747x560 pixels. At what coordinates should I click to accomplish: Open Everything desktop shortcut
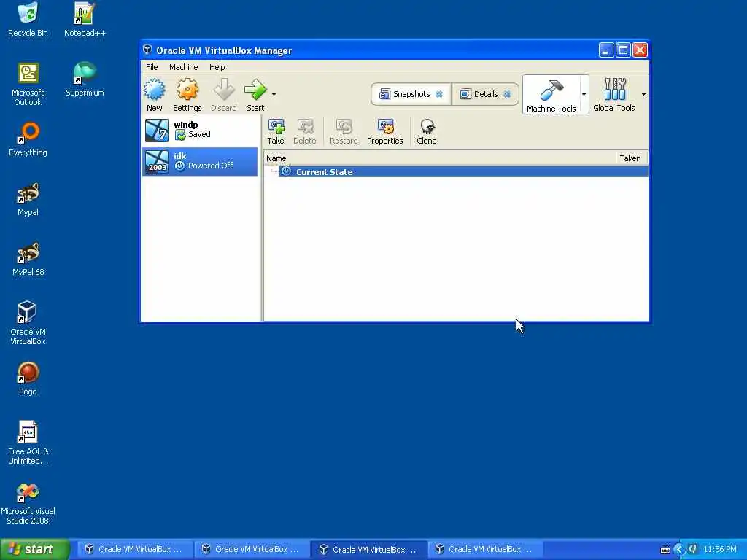pos(28,139)
